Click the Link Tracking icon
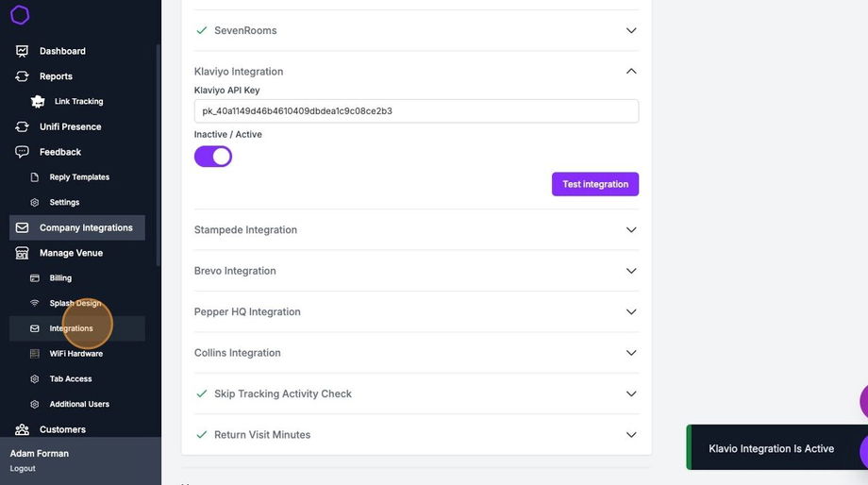This screenshot has width=868, height=485. (38, 101)
